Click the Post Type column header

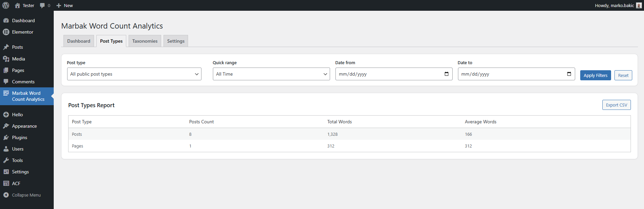point(82,122)
